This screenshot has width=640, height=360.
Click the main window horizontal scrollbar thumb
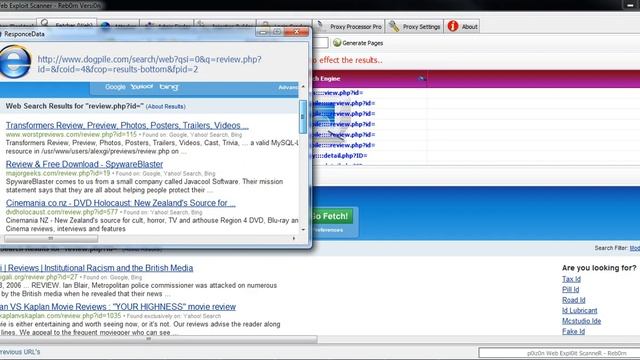tap(158, 339)
